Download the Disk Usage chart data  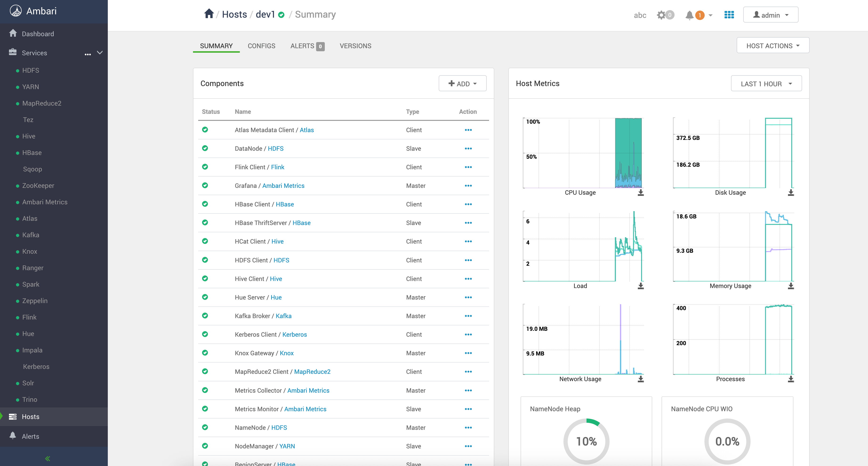pyautogui.click(x=791, y=193)
